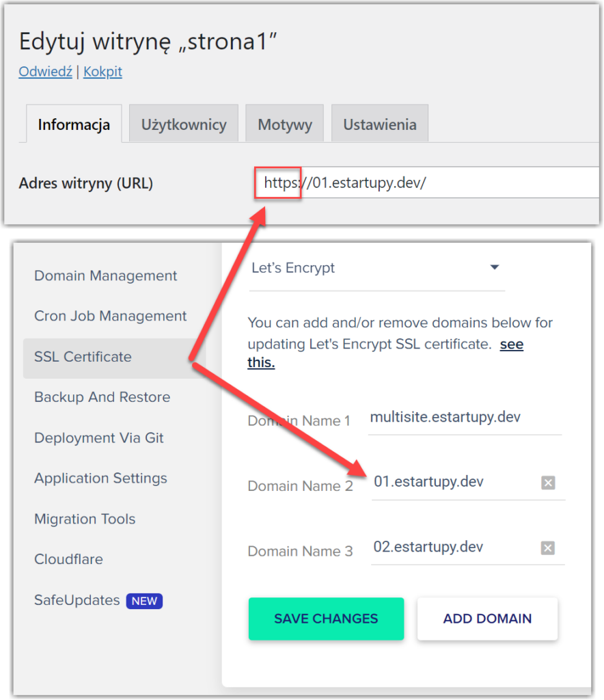The height and width of the screenshot is (700, 604).
Task: Open Cron Job Management section
Action: point(110,316)
